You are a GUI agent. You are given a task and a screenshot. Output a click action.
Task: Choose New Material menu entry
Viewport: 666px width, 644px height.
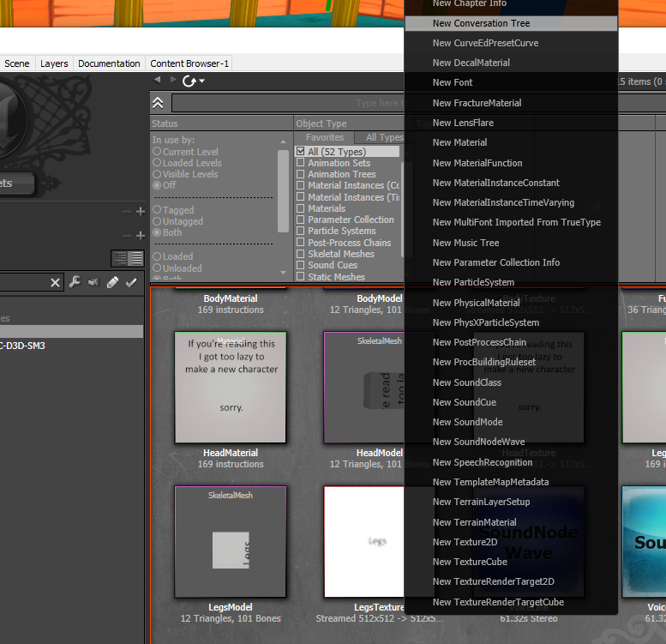tap(511, 142)
